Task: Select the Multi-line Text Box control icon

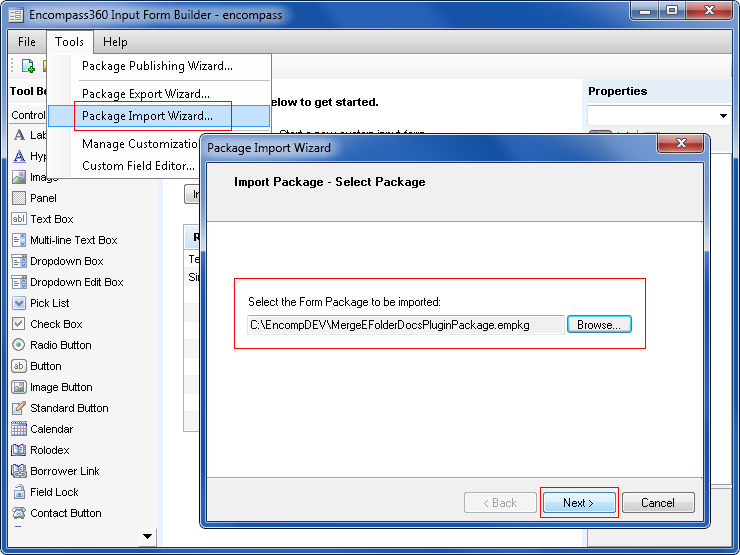Action: 19,240
